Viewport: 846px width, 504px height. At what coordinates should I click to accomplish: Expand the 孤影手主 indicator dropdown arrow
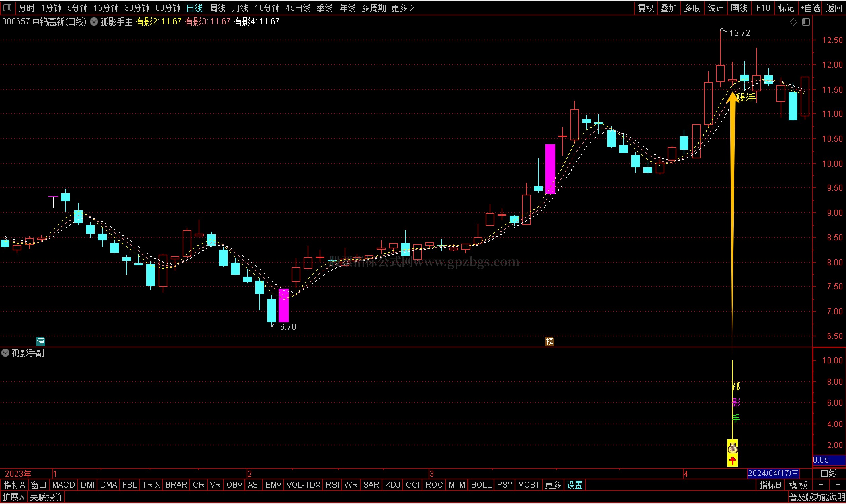coord(94,22)
